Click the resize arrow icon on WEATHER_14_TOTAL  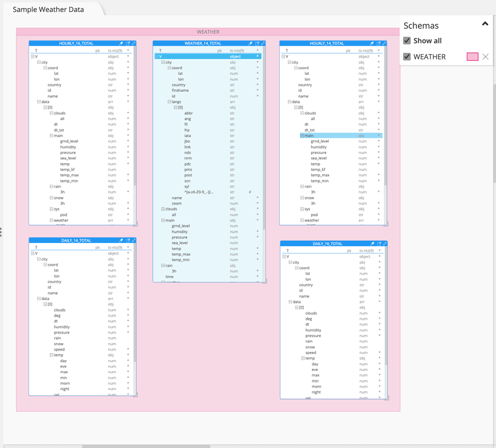pyautogui.click(x=263, y=43)
